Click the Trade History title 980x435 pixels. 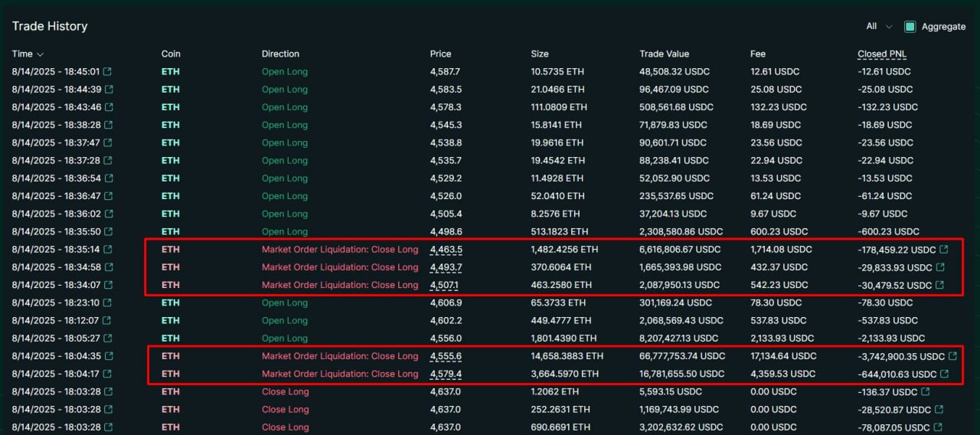(50, 26)
